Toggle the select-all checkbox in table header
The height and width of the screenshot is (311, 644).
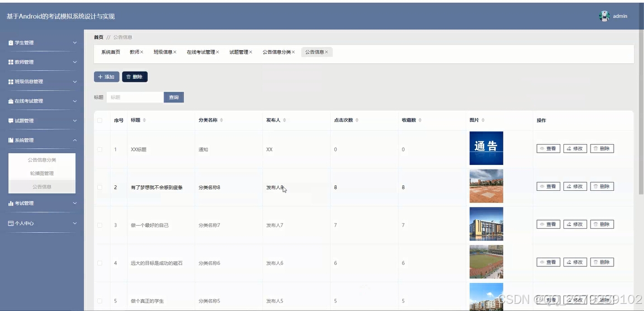pyautogui.click(x=100, y=120)
